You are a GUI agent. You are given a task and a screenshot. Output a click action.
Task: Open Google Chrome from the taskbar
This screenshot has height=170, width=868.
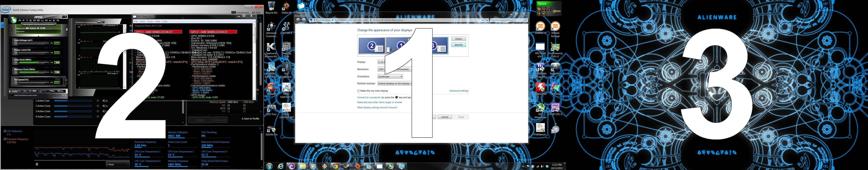click(x=335, y=166)
